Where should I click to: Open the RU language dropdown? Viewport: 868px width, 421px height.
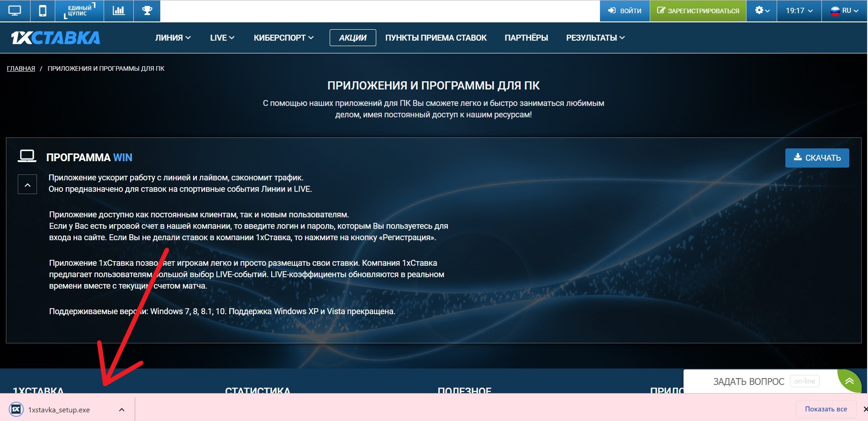point(844,11)
